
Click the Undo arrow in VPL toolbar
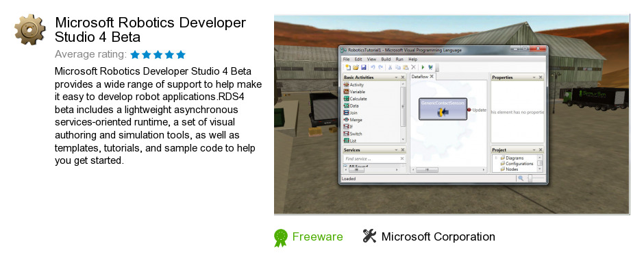click(x=373, y=67)
